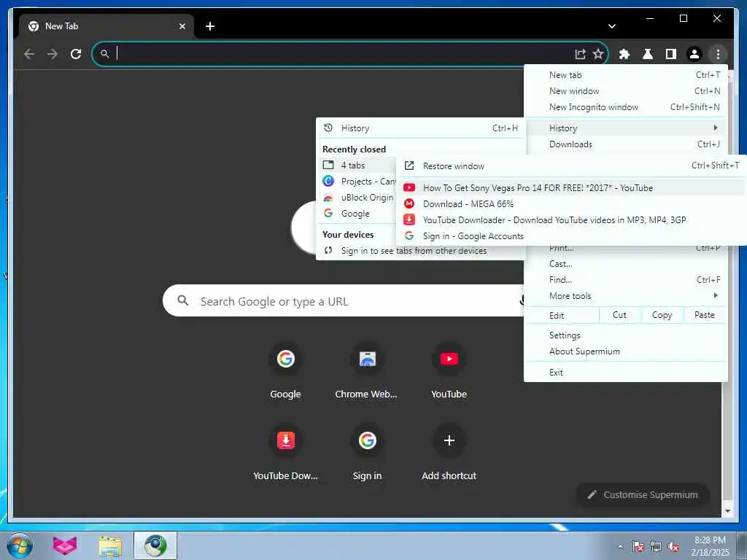Click the Paste button in Edit row
The width and height of the screenshot is (747, 560).
click(x=705, y=315)
